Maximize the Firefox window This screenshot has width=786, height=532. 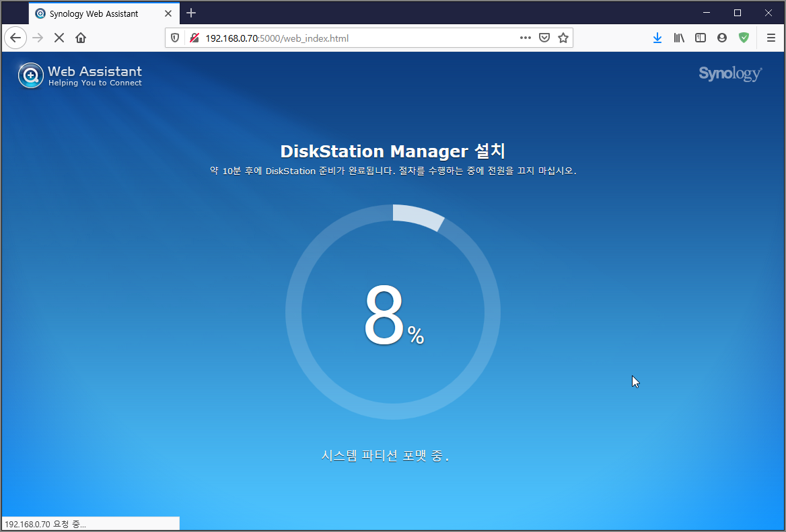(738, 13)
